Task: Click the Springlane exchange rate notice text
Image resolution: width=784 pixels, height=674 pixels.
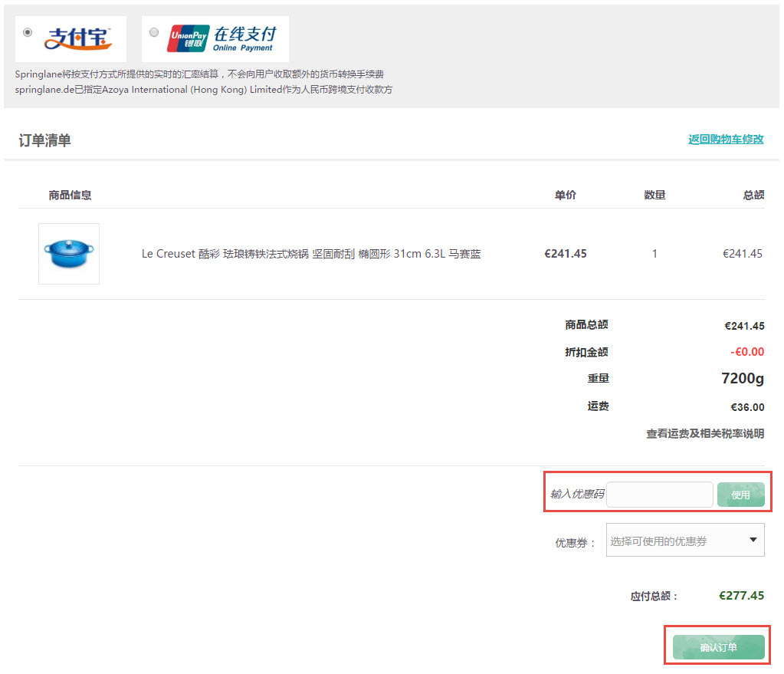Action: tap(199, 74)
